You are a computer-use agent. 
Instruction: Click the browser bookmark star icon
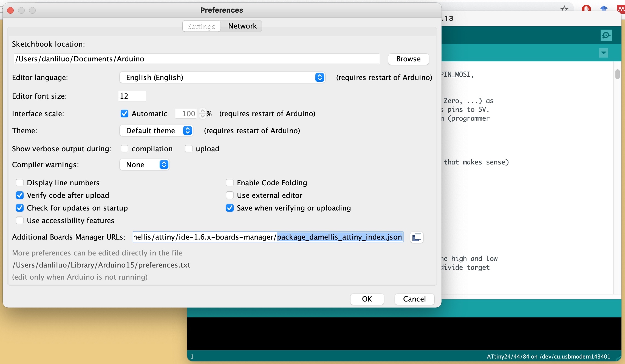(564, 9)
